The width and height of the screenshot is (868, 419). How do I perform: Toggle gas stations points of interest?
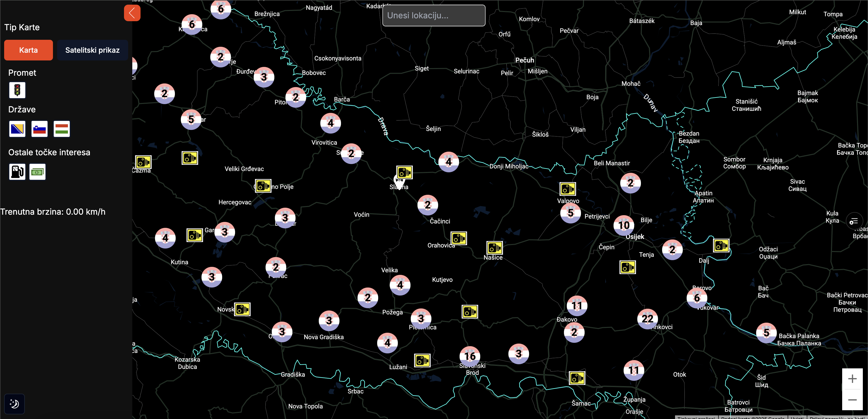tap(17, 172)
